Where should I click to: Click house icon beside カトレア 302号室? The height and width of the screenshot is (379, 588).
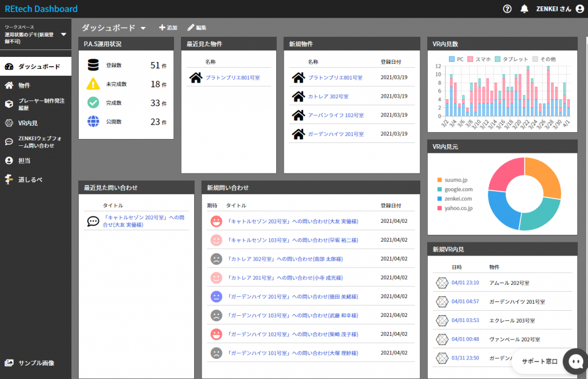(299, 96)
